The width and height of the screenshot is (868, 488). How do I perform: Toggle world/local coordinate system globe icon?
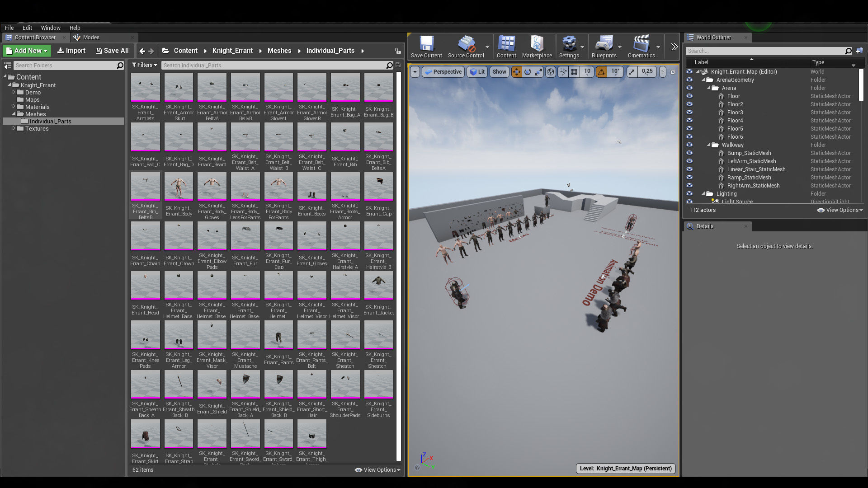(x=551, y=72)
